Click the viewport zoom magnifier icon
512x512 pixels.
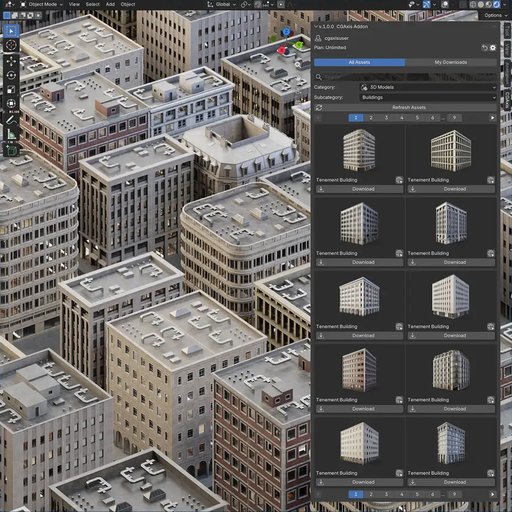[x=298, y=65]
